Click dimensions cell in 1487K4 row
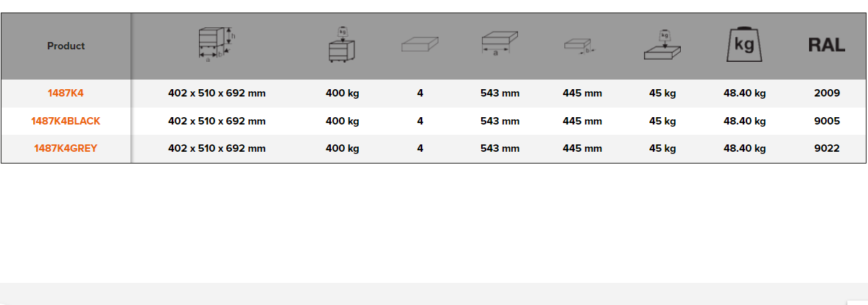Screen dimensions: 868x305 click(x=217, y=94)
